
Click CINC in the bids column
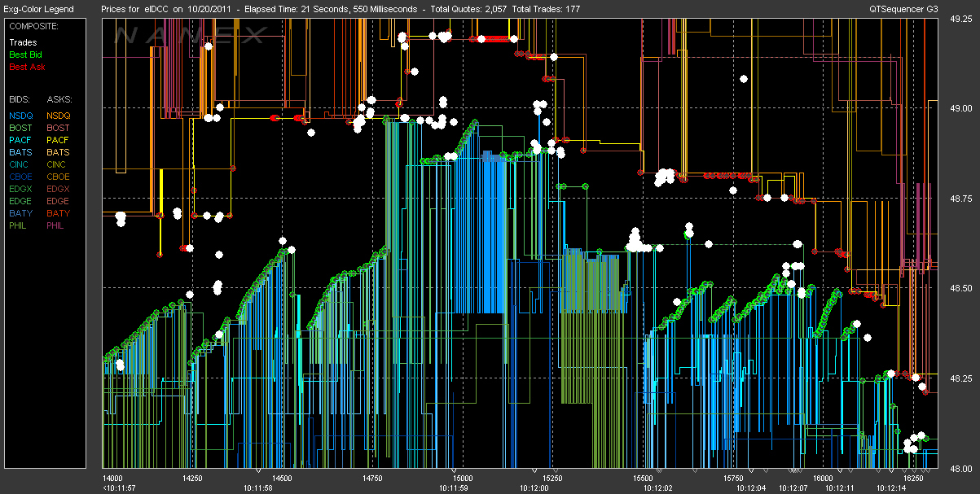20,164
